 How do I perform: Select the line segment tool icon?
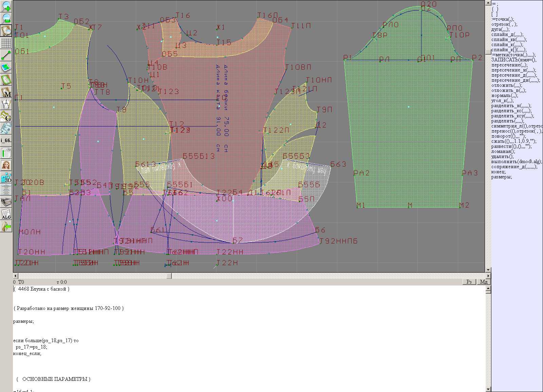pyautogui.click(x=6, y=55)
